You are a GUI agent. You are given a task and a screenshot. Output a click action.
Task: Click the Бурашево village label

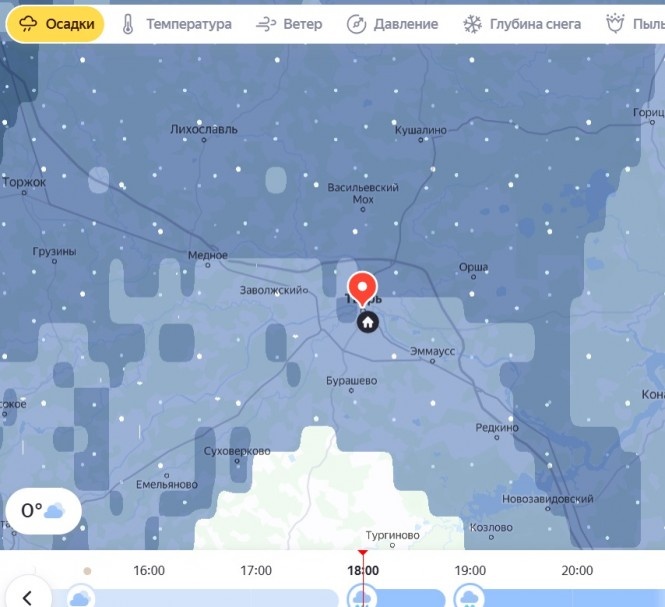point(351,381)
